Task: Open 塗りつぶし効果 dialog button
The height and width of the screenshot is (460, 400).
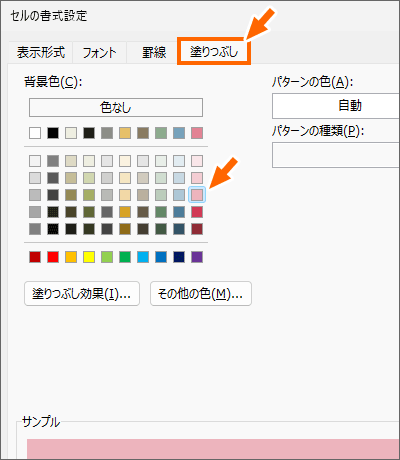Action: (x=82, y=294)
